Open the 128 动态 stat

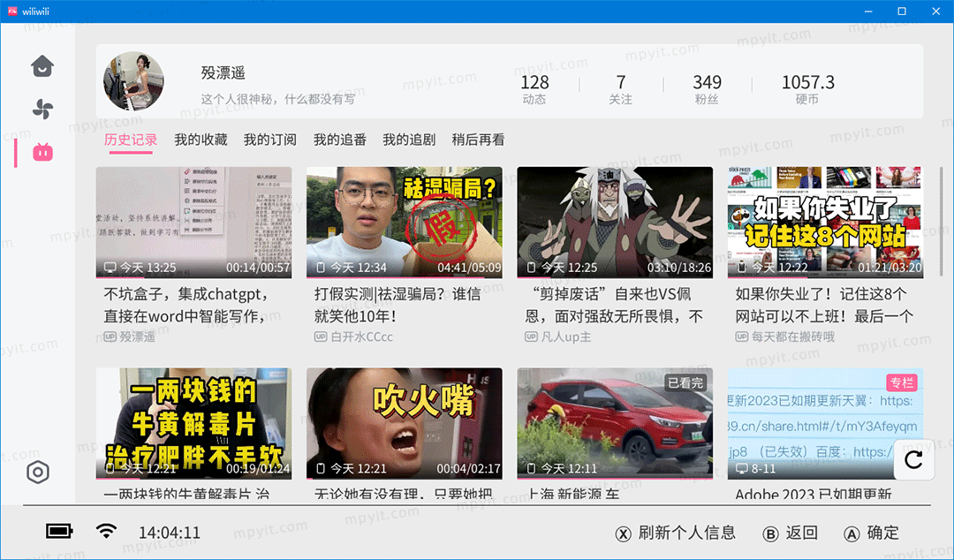534,89
